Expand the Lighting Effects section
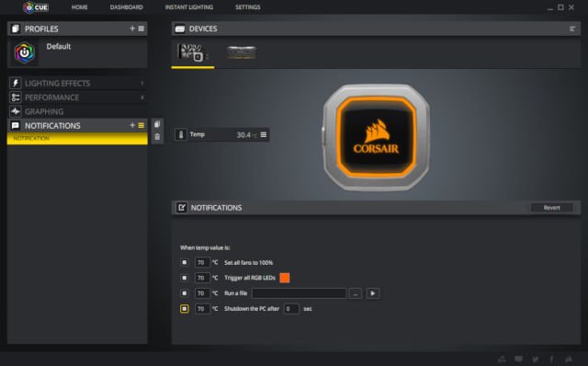 (x=77, y=84)
